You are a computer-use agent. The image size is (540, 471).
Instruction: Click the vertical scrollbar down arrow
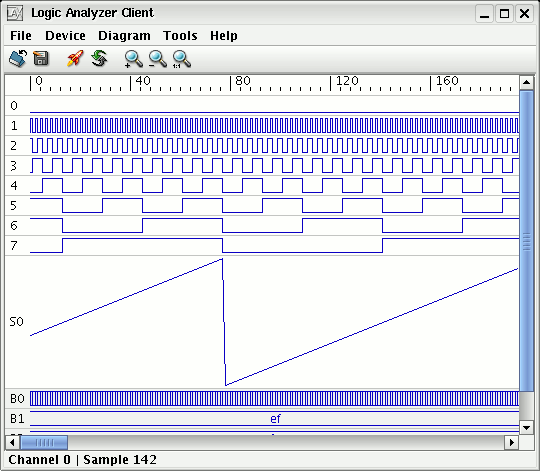click(526, 428)
